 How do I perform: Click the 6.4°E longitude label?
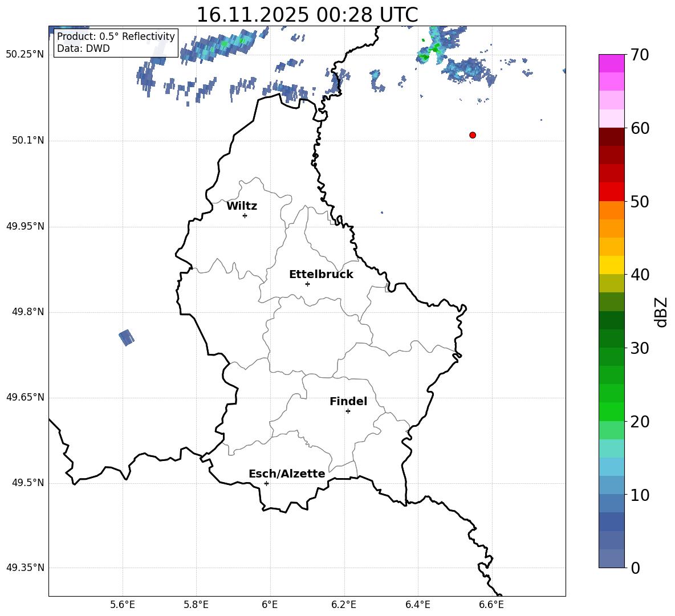(418, 605)
